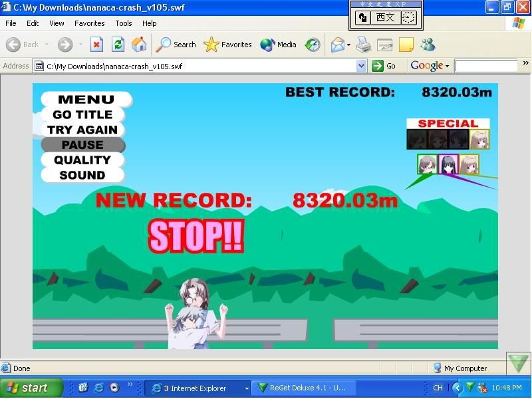Click the Windows Start button
The height and width of the screenshot is (399, 532).
coord(31,388)
